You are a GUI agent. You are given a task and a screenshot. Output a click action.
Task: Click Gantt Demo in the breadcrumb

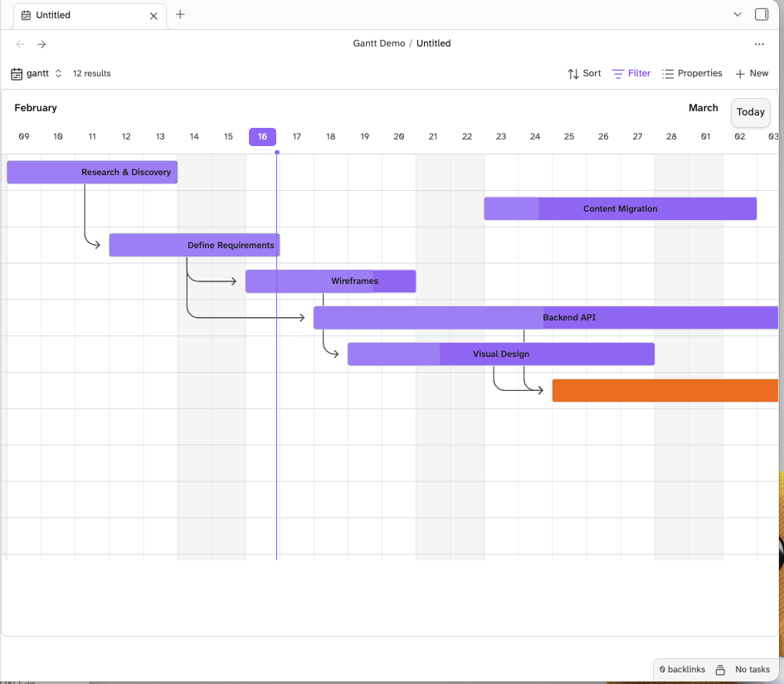378,43
